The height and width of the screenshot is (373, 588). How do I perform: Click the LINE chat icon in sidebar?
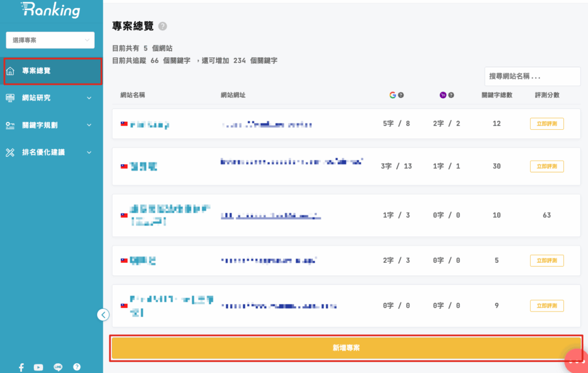point(57,367)
